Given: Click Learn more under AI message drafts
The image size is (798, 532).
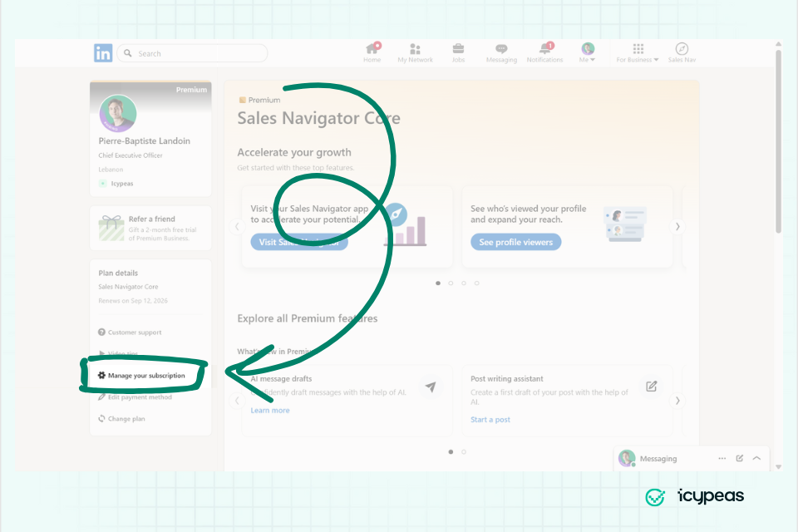Looking at the screenshot, I should 269,411.
